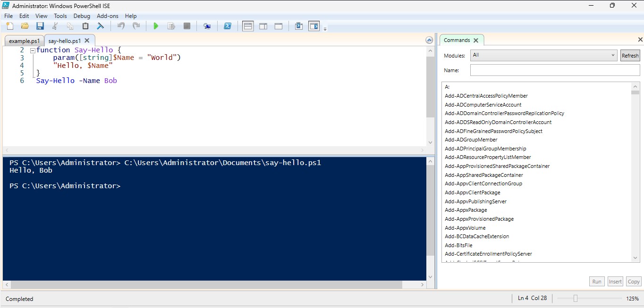The image size is (644, 308).
Task: Collapse the script pane with the round chevron
Action: (429, 40)
